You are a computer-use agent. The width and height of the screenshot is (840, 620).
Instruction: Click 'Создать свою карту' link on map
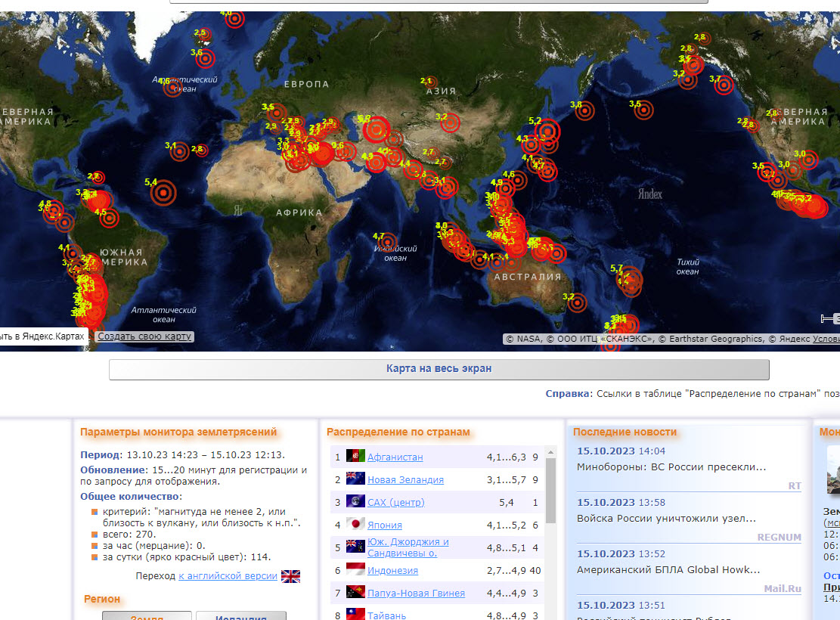[x=144, y=336]
